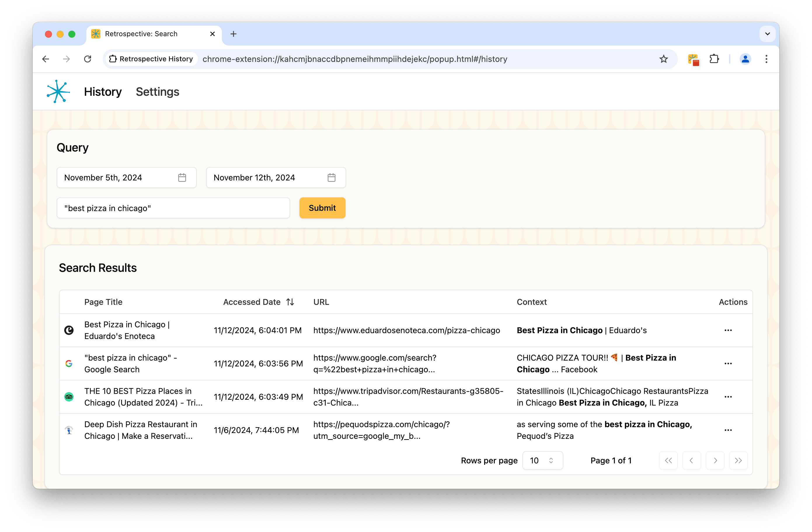Toggle Accessed Date sort order arrows

(290, 302)
